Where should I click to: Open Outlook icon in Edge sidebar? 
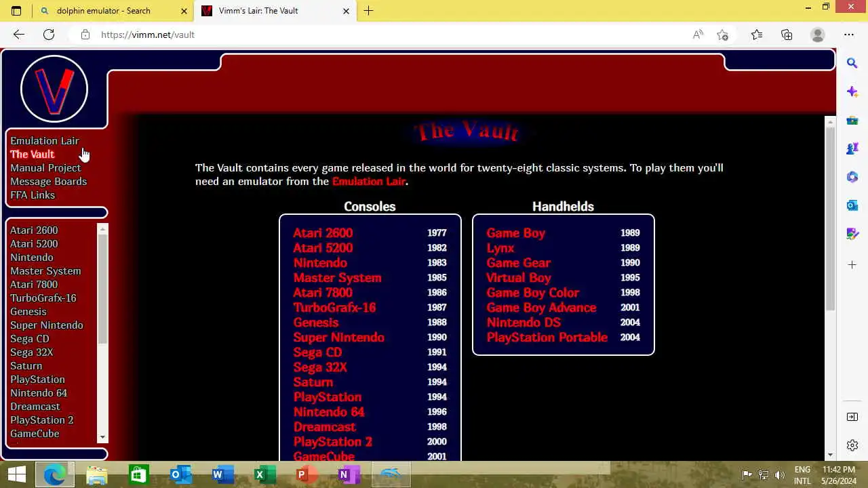852,205
